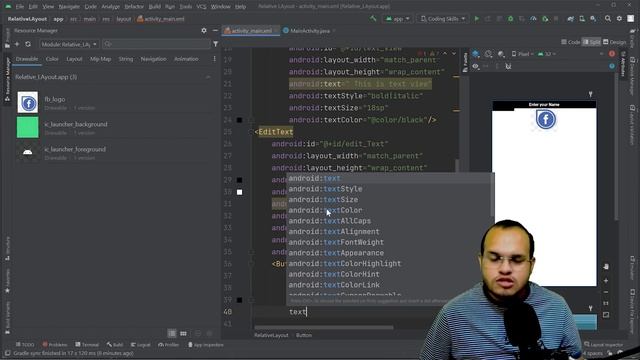
Task: Toggle view options eye icon in design
Action: (476, 66)
